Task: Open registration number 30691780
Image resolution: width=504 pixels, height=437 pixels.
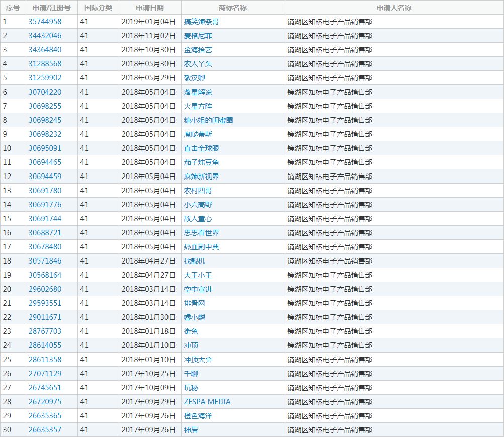Action: coord(45,191)
